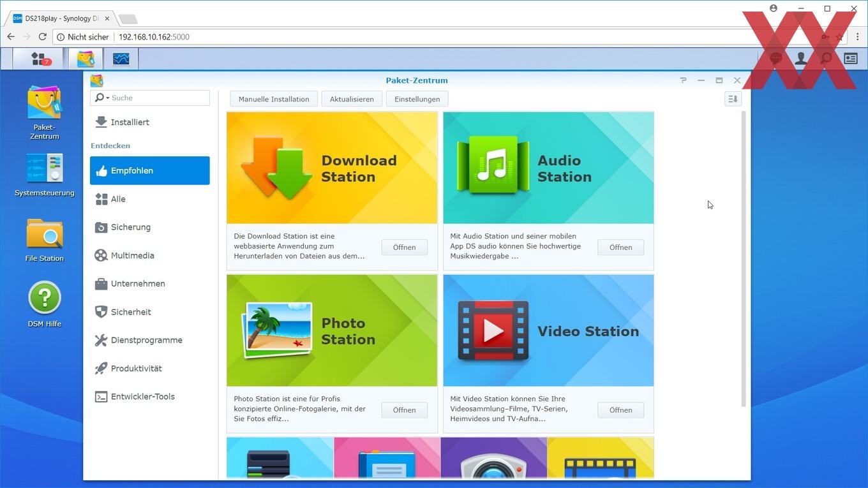Show Alle packages category
The width and height of the screenshot is (868, 488).
[149, 199]
